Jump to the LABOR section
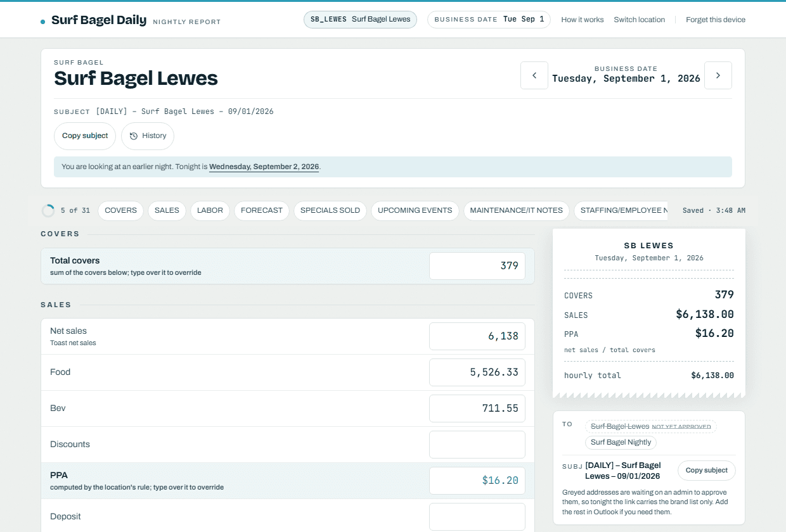Image resolution: width=786 pixels, height=532 pixels. (210, 211)
